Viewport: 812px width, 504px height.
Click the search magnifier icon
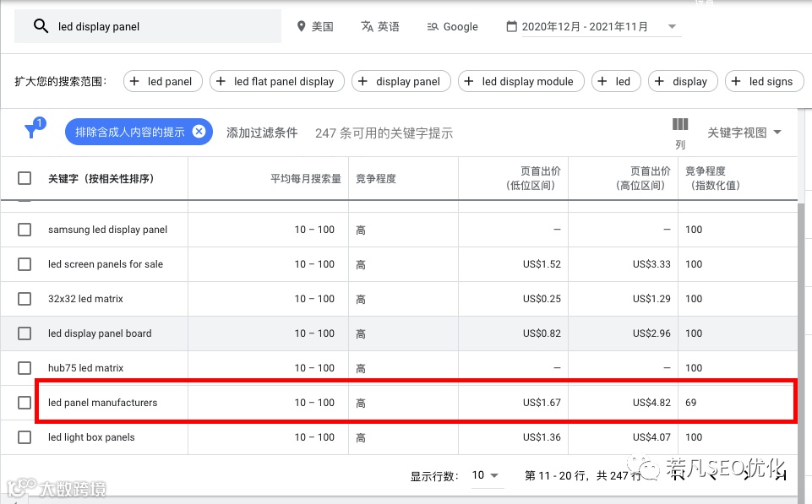point(41,26)
